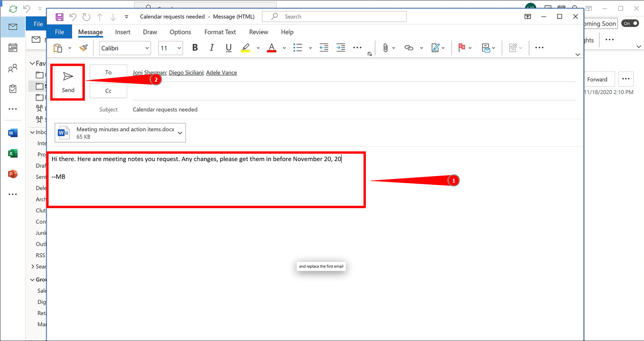Click the Cc button
Image resolution: width=644 pixels, height=341 pixels.
tap(108, 91)
